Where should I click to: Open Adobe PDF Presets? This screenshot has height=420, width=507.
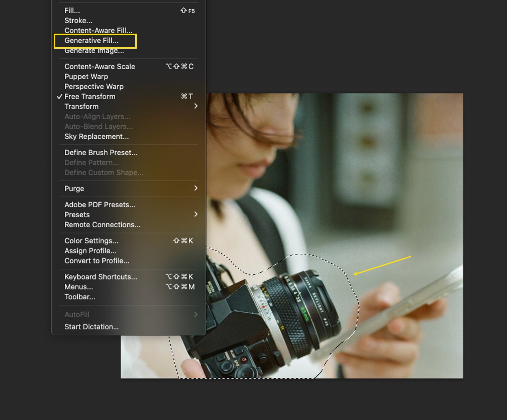(x=100, y=205)
